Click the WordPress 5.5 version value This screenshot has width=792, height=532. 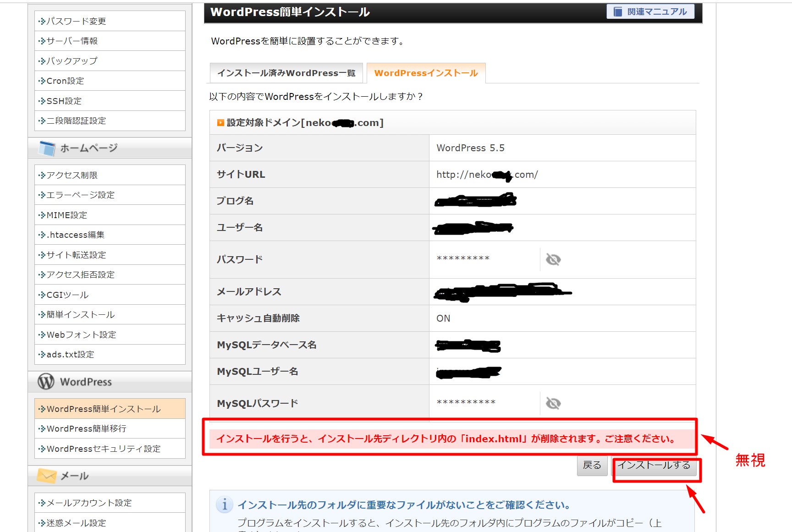[x=470, y=148]
